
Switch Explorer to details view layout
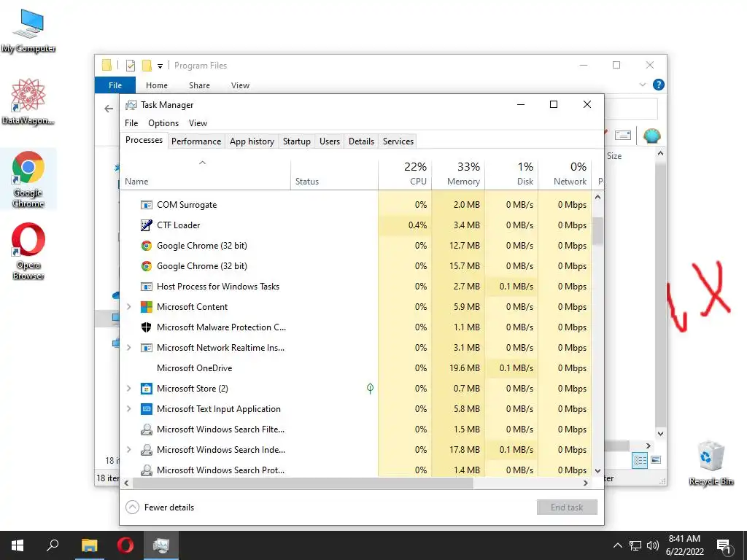click(639, 460)
